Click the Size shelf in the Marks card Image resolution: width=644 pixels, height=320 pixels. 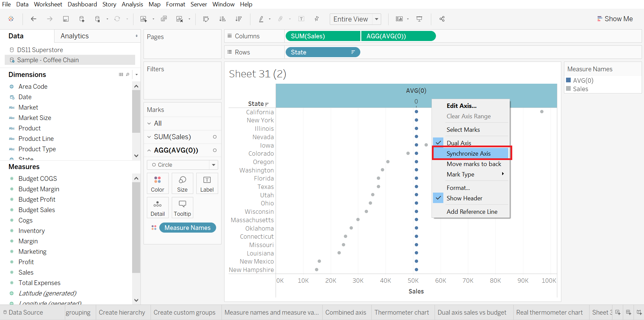[182, 183]
